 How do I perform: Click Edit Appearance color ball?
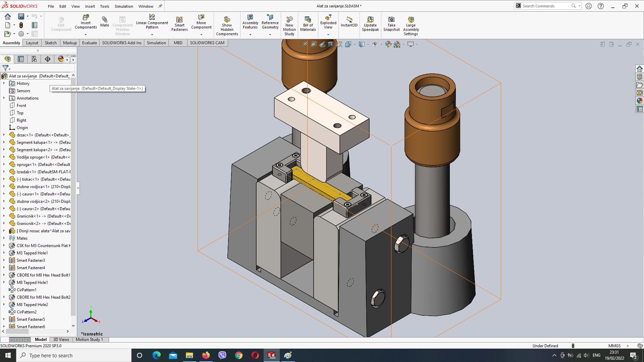tap(388, 44)
